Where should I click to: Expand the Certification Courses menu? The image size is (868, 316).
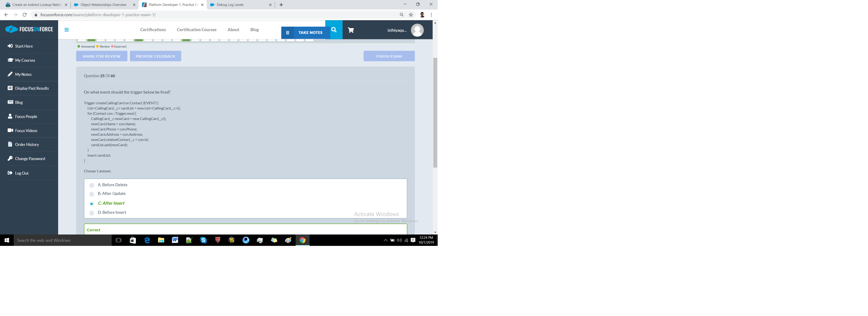click(x=196, y=30)
